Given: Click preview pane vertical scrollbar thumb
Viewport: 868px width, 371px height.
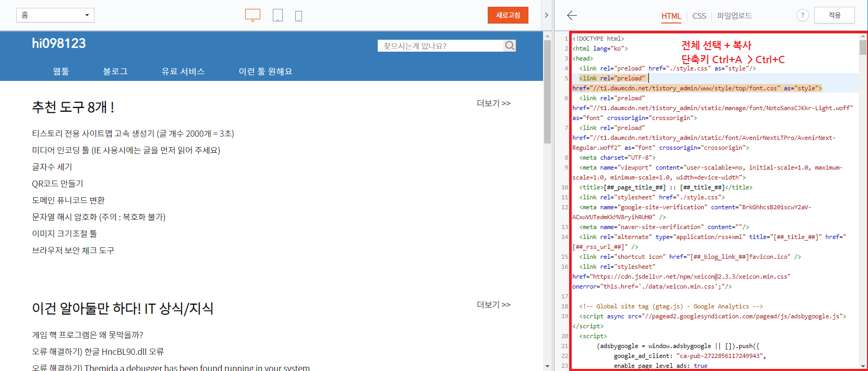Looking at the screenshot, I should coord(547,91).
